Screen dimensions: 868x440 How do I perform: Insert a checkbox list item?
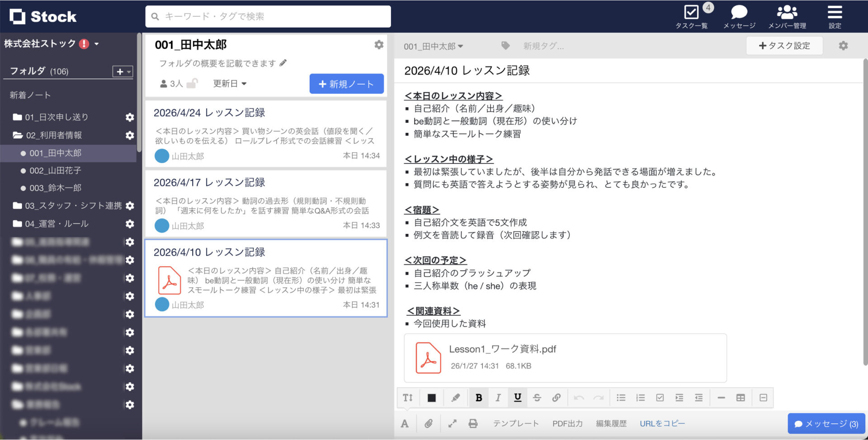point(660,398)
